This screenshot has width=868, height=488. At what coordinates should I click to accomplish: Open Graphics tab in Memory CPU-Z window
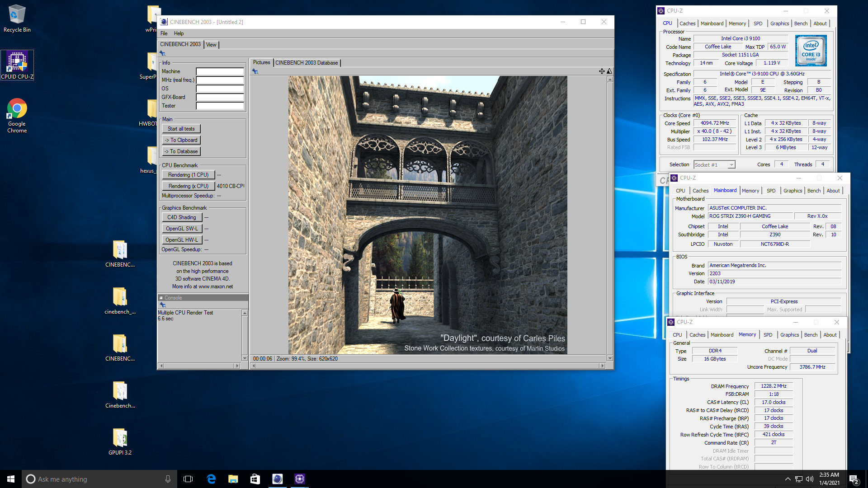(789, 335)
